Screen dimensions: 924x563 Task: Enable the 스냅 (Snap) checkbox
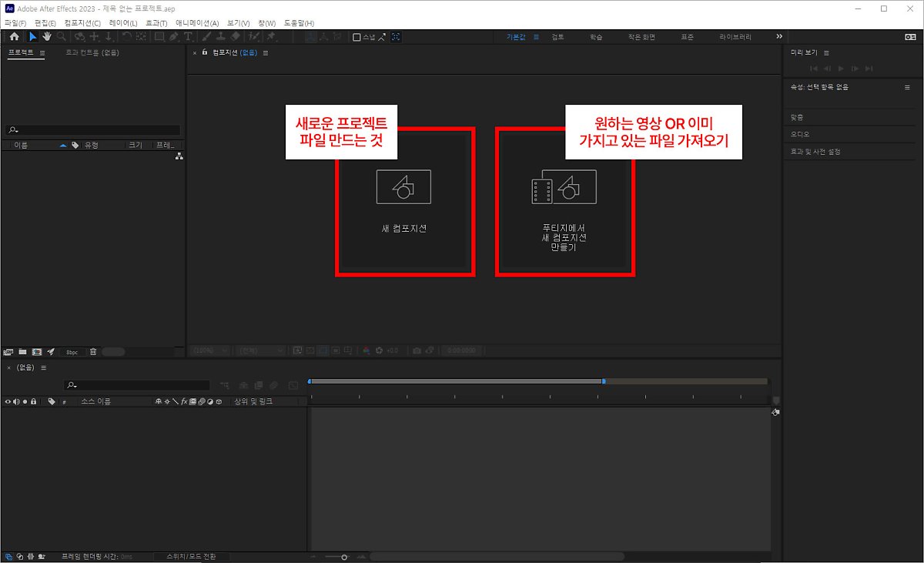click(357, 36)
